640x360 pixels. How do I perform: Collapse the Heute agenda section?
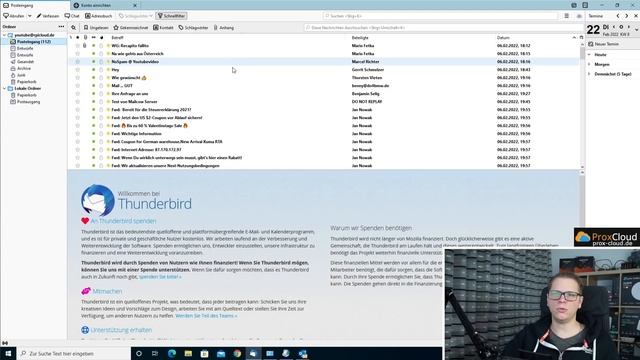[589, 54]
